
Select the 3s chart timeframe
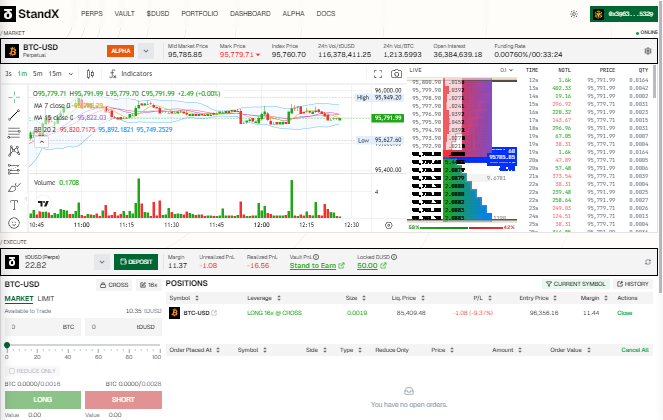[x=8, y=74]
